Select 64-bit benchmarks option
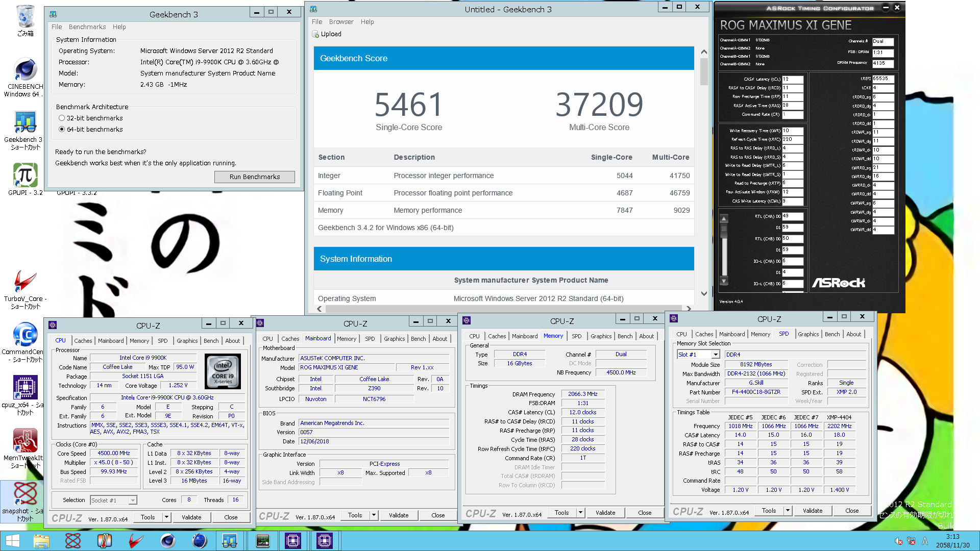The width and height of the screenshot is (980, 551). pos(62,129)
